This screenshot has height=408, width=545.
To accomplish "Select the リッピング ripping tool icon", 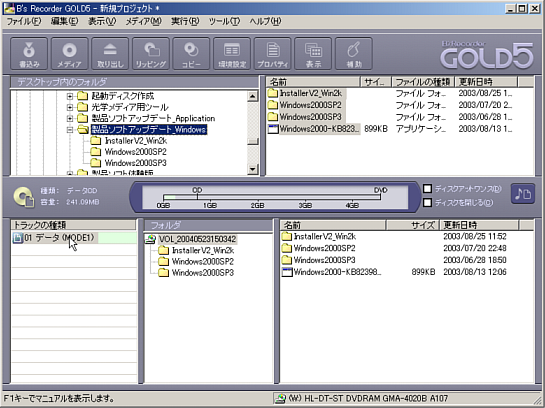I will coord(151,54).
